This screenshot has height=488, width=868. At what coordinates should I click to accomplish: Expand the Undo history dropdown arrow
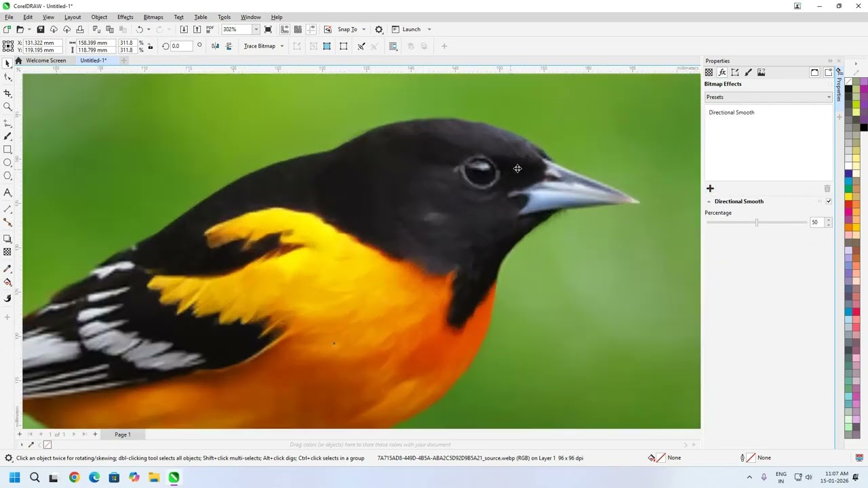149,29
